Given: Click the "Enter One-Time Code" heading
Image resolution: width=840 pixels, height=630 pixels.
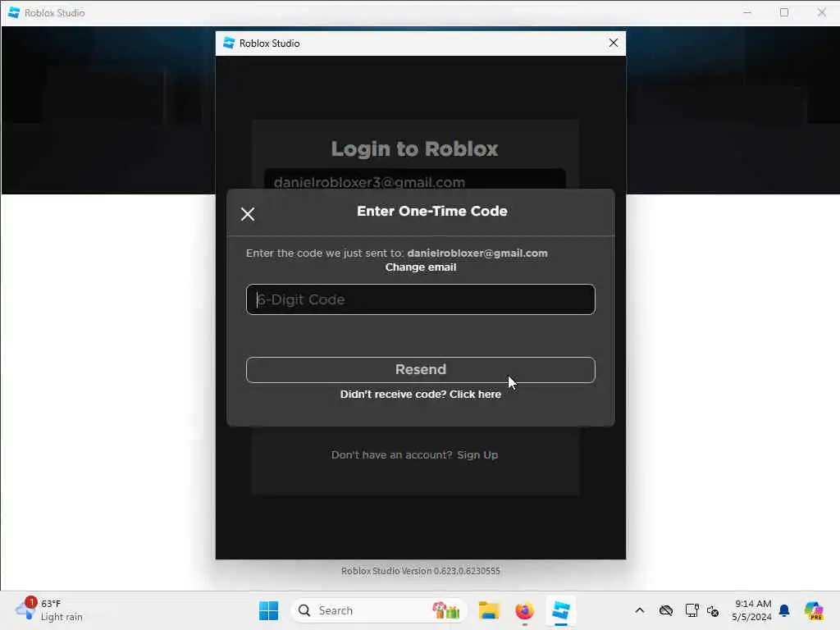Looking at the screenshot, I should (x=432, y=211).
